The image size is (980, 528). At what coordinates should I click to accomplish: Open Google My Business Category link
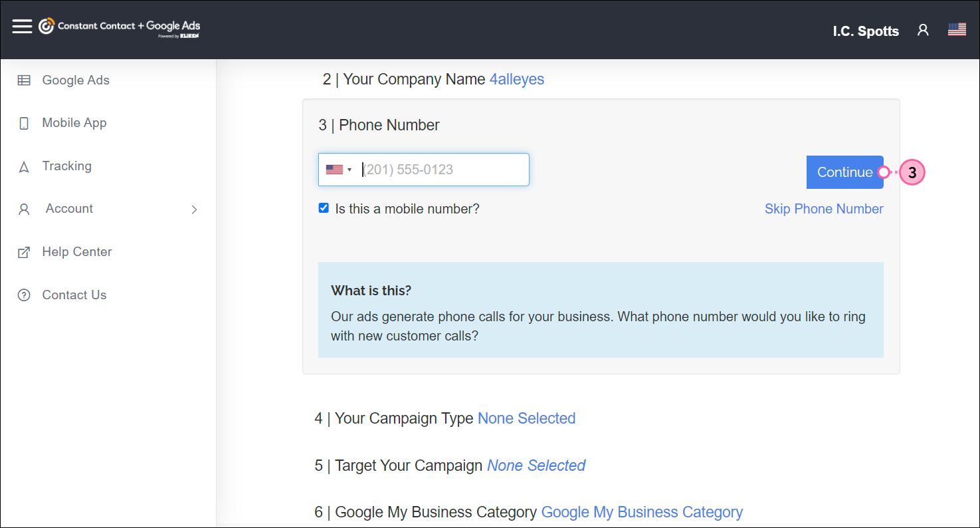click(x=642, y=512)
